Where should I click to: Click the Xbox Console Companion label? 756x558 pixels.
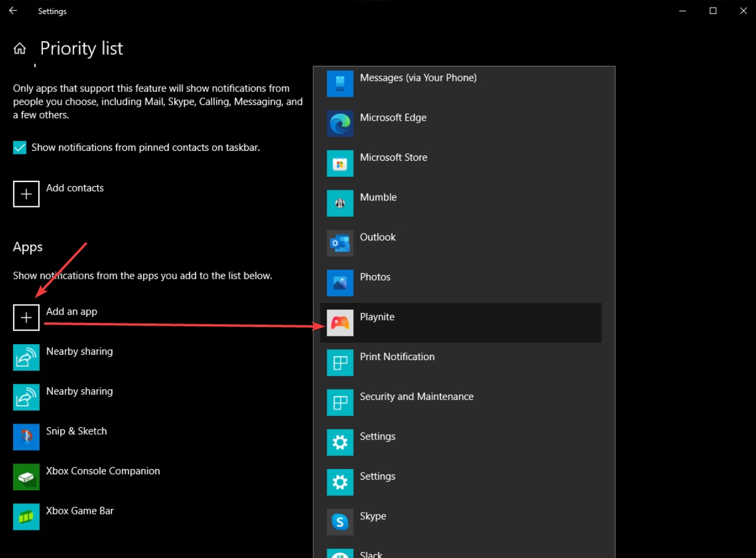(103, 471)
